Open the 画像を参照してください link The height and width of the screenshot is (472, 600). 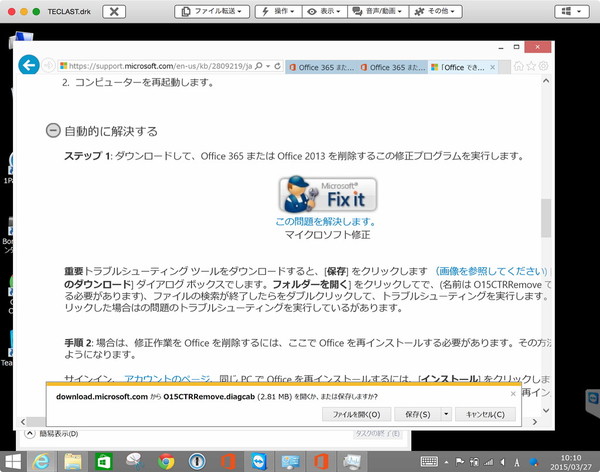click(491, 271)
